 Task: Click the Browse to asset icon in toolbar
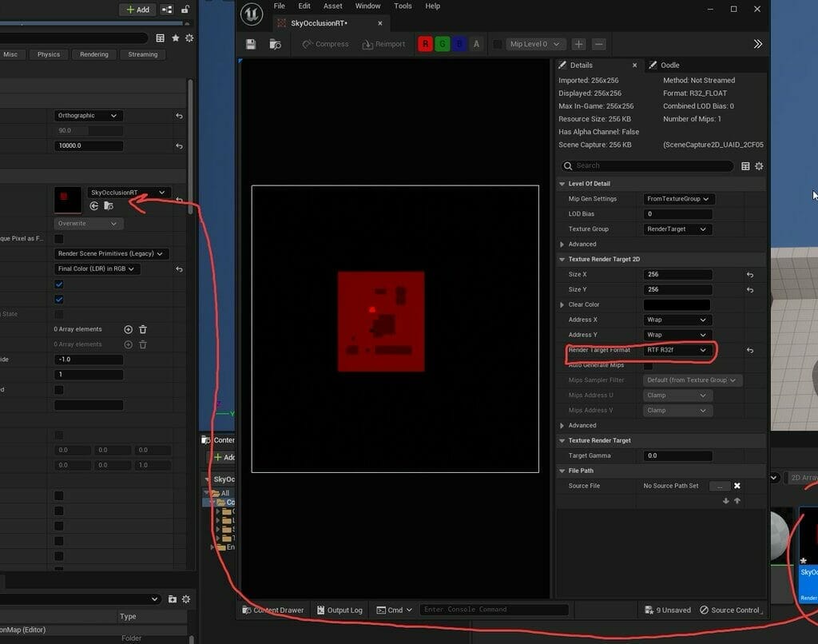pos(276,44)
